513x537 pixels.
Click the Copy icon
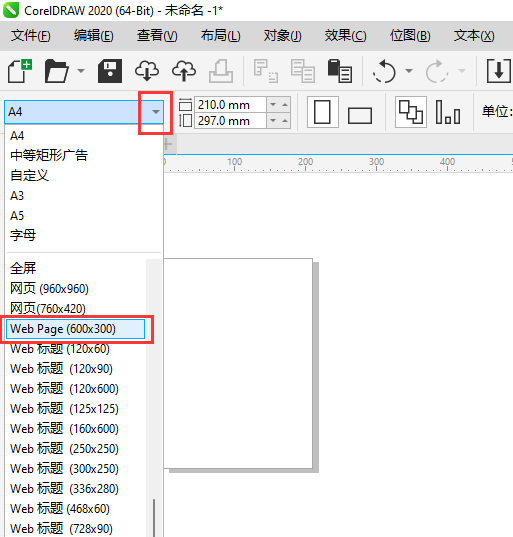[x=303, y=71]
